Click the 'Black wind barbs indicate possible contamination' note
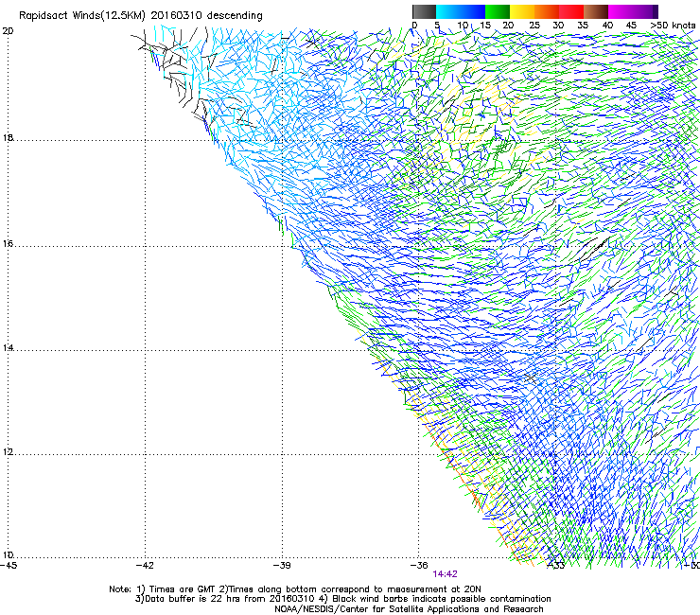 (x=442, y=599)
